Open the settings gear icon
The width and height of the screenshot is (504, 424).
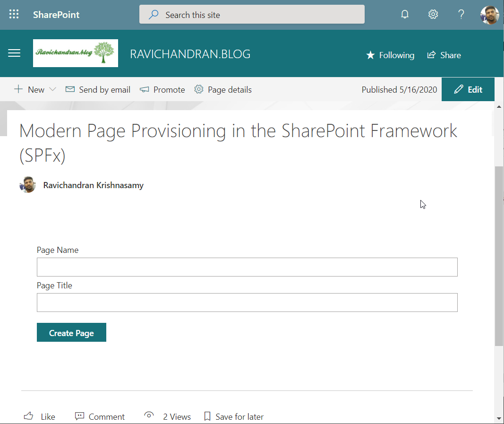[x=433, y=15]
